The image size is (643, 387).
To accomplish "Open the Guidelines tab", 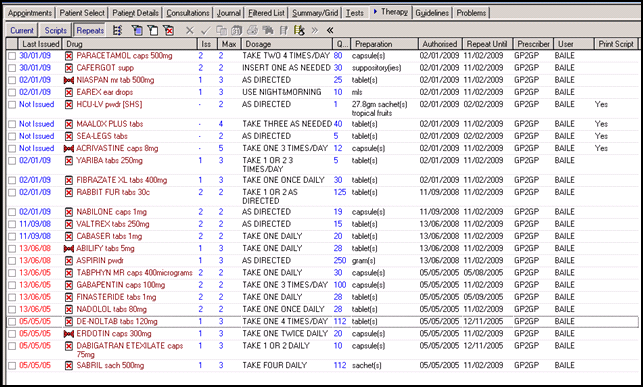I will [x=432, y=13].
